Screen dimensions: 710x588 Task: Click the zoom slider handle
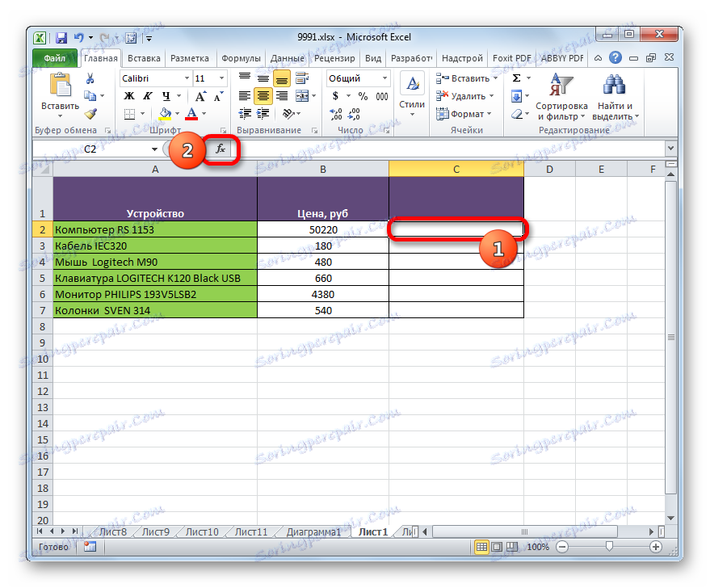pos(610,547)
